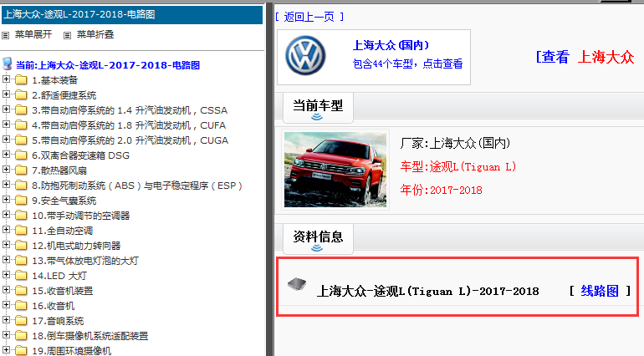Click the folder icon for 2.舒适便捷系统
This screenshot has height=356, width=644.
tap(21, 95)
